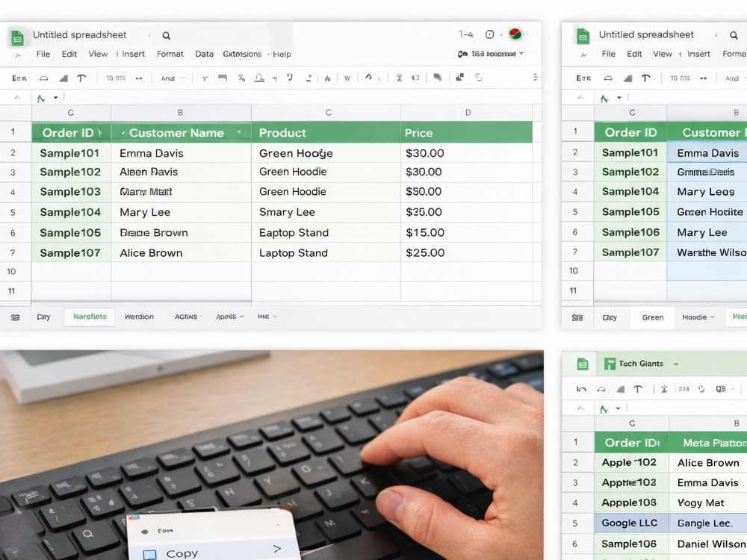
Task: Select paint format icon in Tech Giants toolbar
Action: tap(620, 389)
